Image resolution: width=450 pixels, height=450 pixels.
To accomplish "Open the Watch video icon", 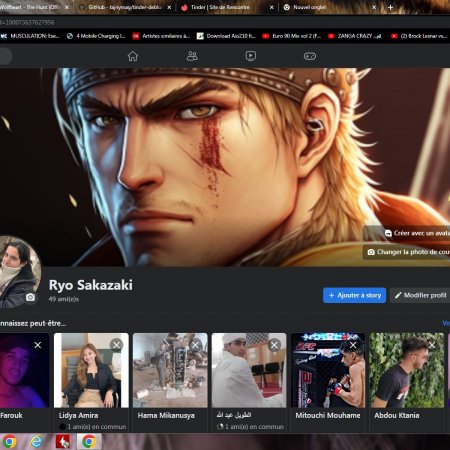I will pyautogui.click(x=251, y=56).
